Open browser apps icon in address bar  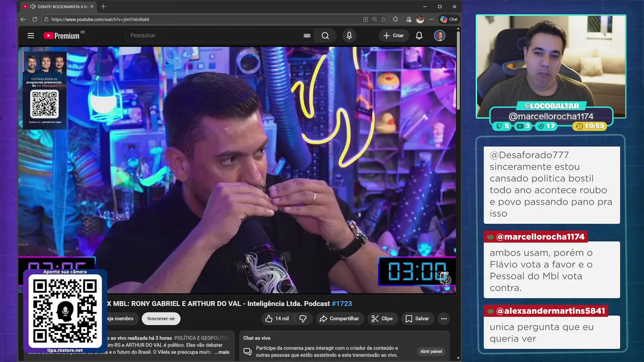coord(366,19)
